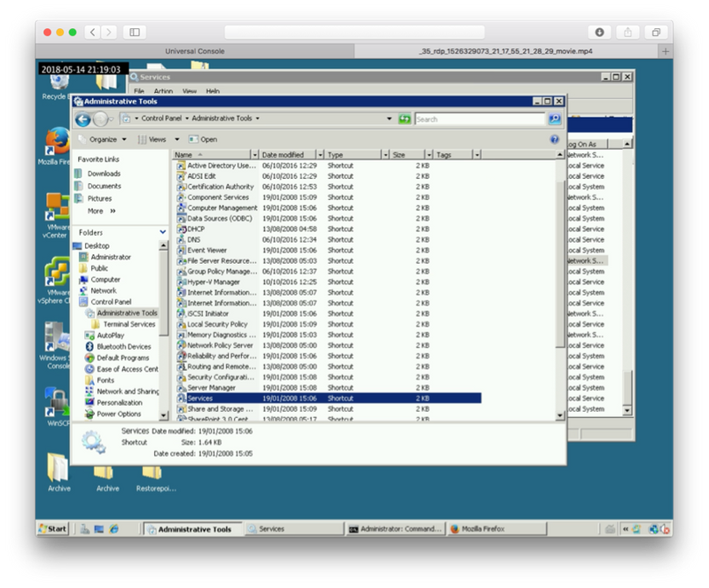Open the Organize dropdown menu

[107, 139]
